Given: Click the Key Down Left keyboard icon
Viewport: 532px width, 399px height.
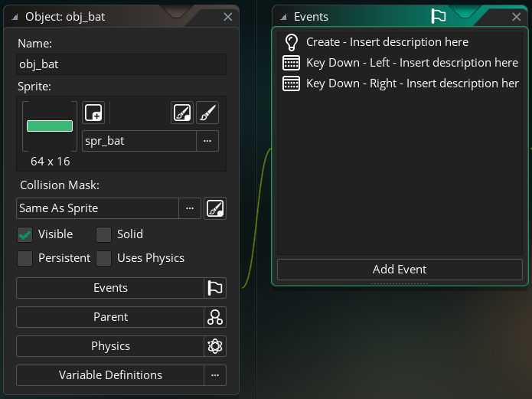Looking at the screenshot, I should (291, 63).
